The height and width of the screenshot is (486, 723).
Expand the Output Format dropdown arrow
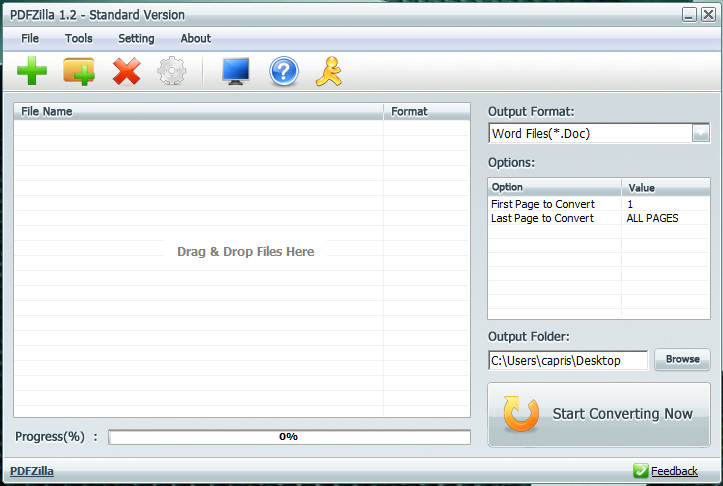pyautogui.click(x=700, y=133)
